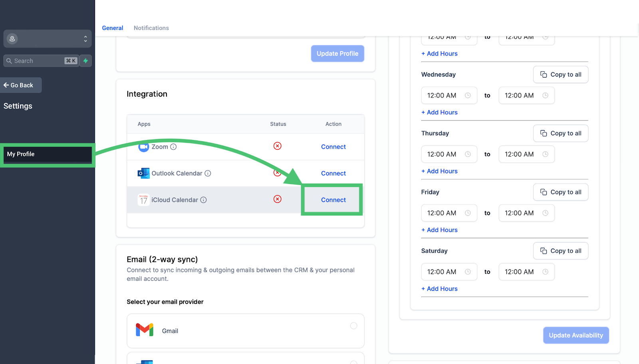Add Hours for Friday
Image resolution: width=639 pixels, height=364 pixels.
tap(439, 230)
